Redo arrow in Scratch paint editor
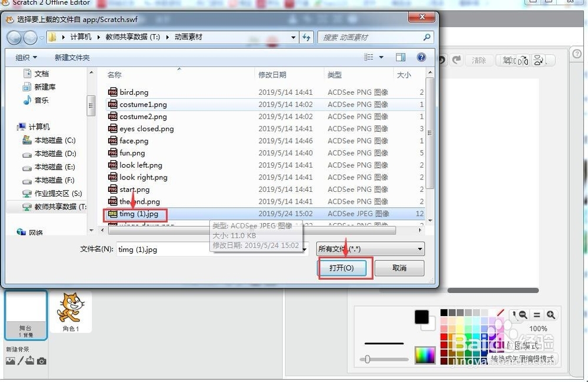 (x=456, y=59)
